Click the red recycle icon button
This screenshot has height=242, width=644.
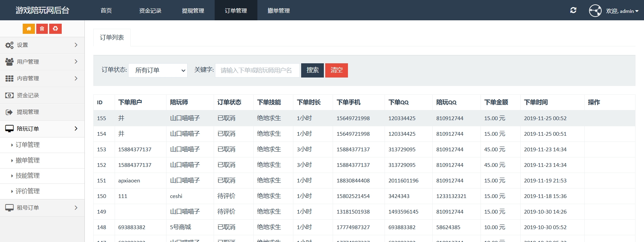55,29
